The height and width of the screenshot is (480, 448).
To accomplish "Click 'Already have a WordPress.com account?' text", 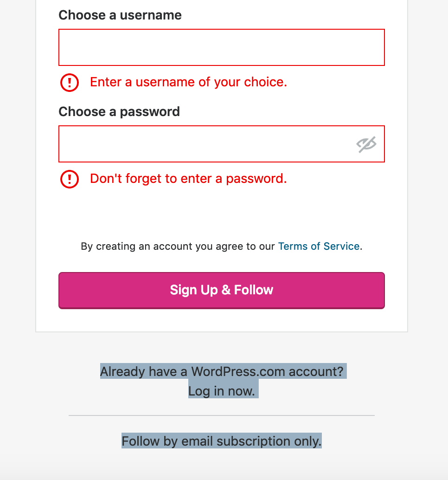I will coord(222,372).
